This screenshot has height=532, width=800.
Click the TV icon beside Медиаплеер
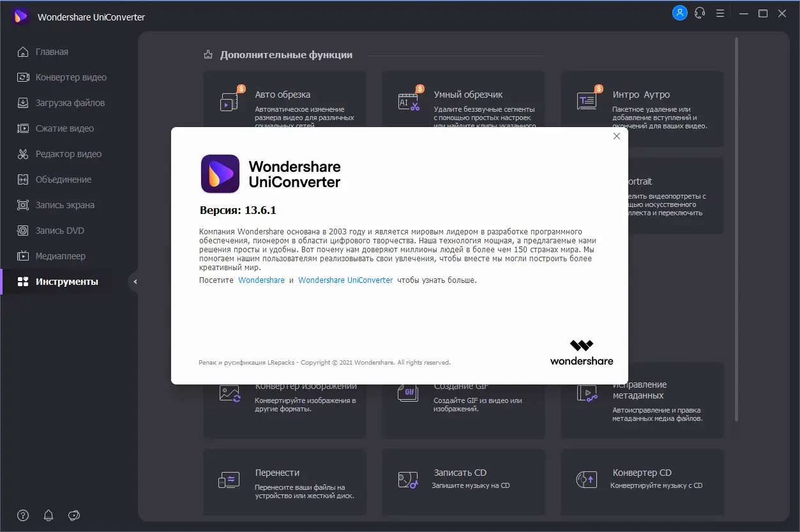click(23, 256)
